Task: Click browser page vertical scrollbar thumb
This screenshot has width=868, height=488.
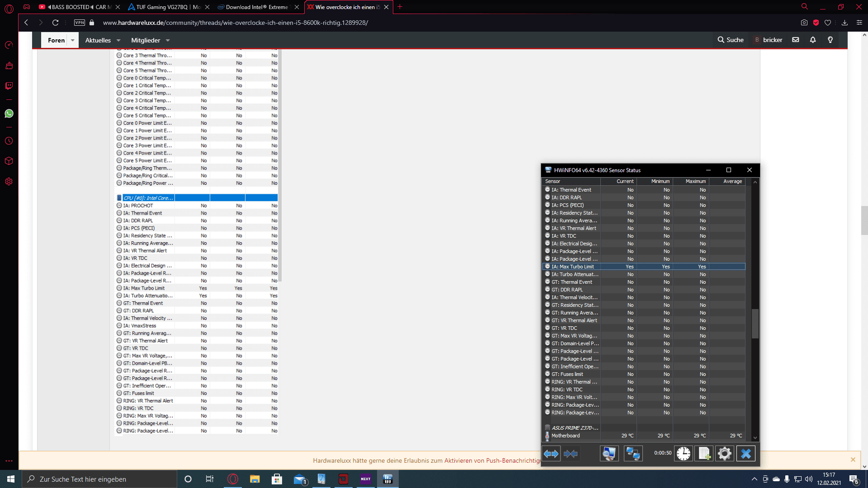Action: click(x=864, y=220)
